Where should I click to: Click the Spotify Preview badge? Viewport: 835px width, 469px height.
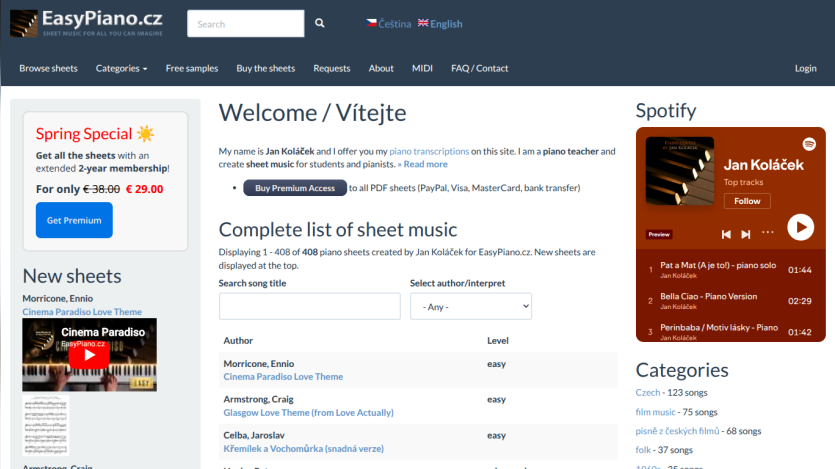659,234
